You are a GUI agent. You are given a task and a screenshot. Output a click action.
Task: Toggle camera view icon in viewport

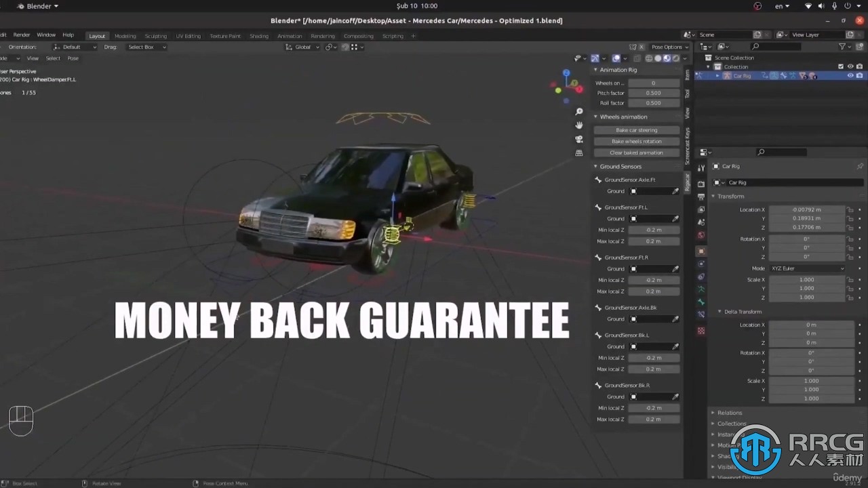point(578,139)
